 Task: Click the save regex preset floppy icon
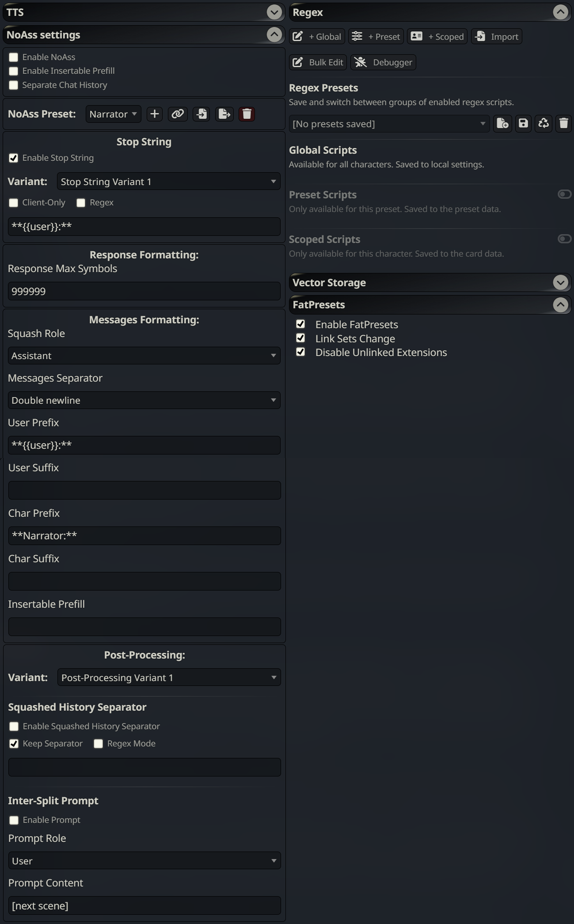click(x=523, y=124)
